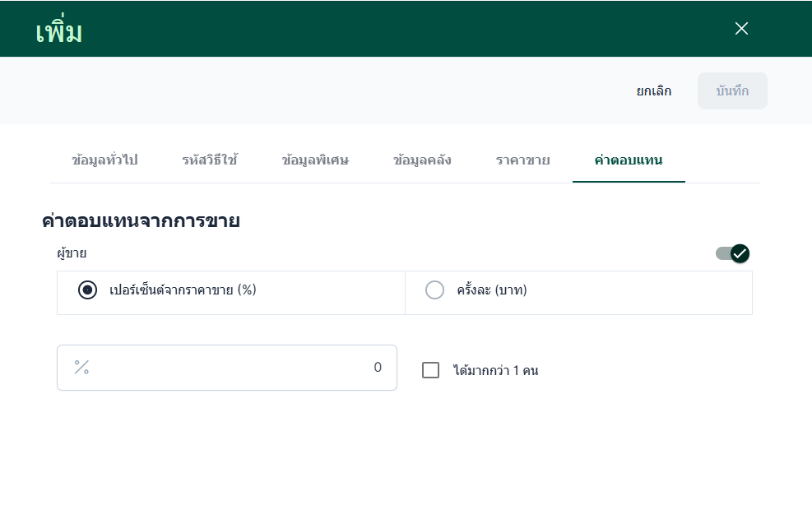Open the รหัสวิธีใช้ tab
This screenshot has width=812, height=505.
210,160
